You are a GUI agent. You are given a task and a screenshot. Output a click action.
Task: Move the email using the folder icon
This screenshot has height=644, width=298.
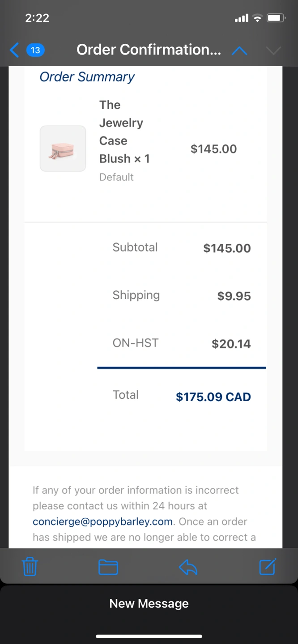pos(108,567)
